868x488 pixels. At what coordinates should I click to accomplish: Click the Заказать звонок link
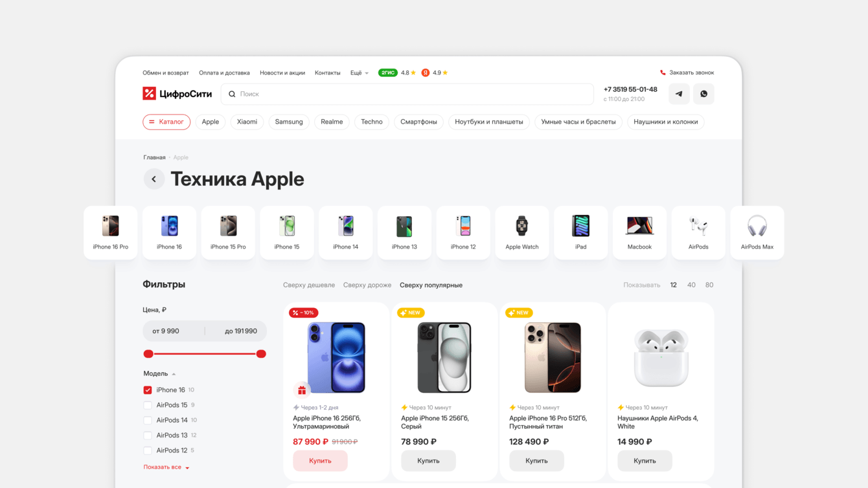tap(687, 72)
